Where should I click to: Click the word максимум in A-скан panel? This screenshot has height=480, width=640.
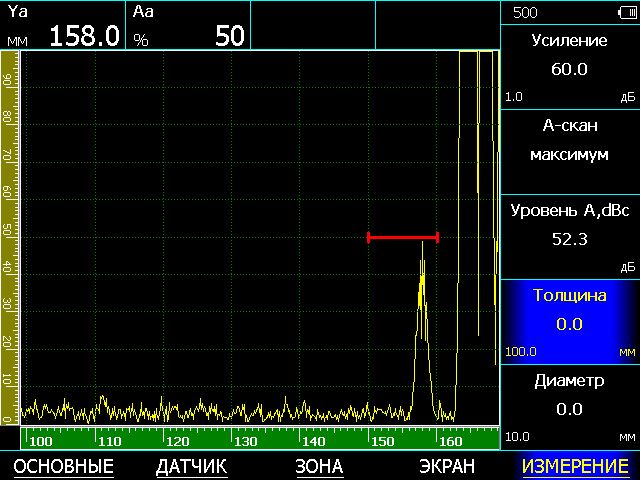[x=569, y=155]
